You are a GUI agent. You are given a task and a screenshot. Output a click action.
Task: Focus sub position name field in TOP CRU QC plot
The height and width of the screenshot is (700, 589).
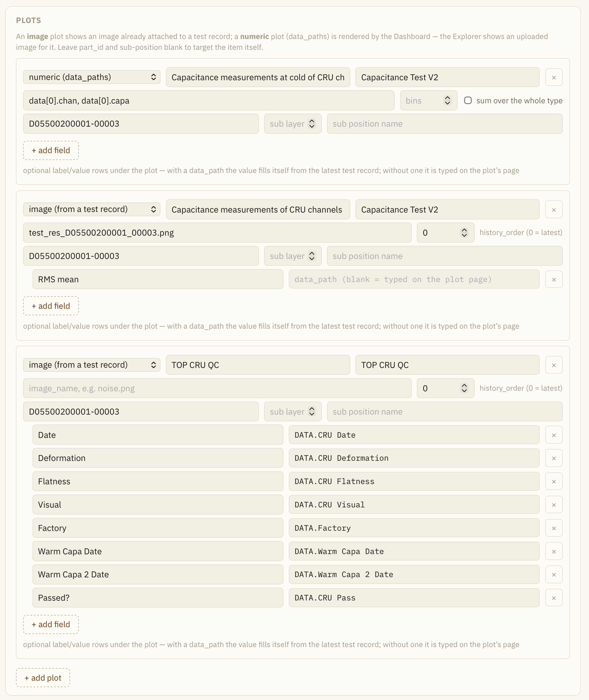[445, 411]
